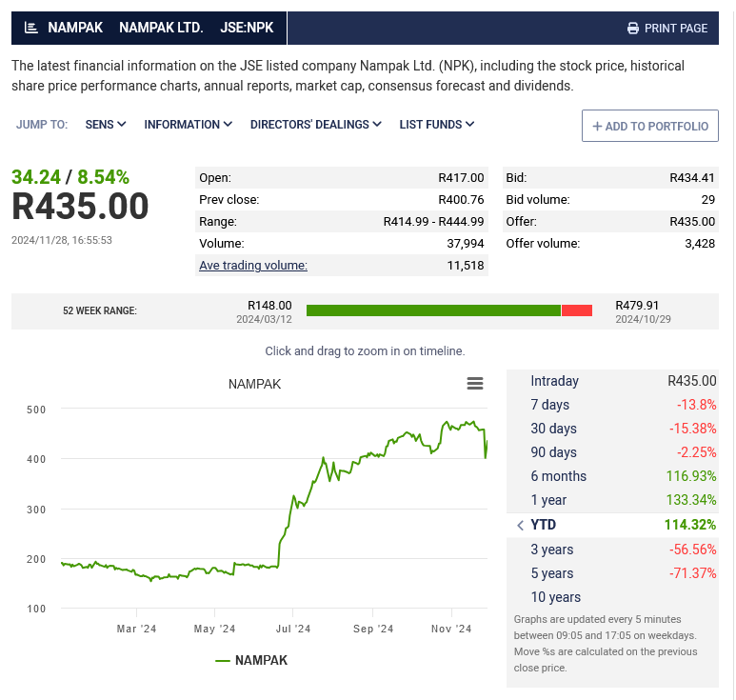Select the NAMPAK header tab

click(x=75, y=28)
